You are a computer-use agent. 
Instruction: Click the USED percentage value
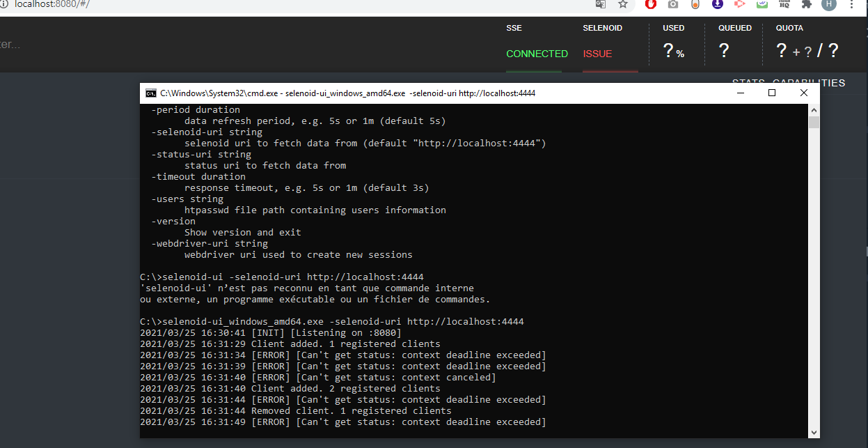(x=673, y=51)
